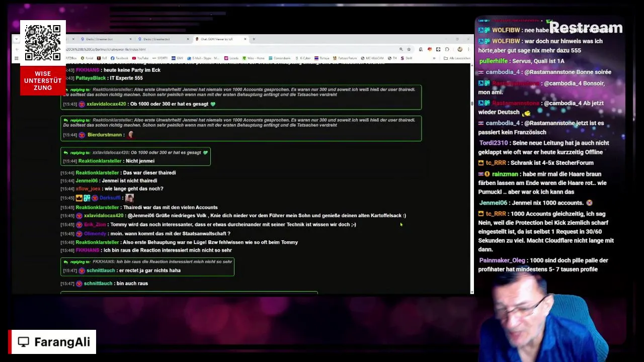The width and height of the screenshot is (644, 362).
Task: Open the Fonial bookmark
Action: pyautogui.click(x=87, y=58)
